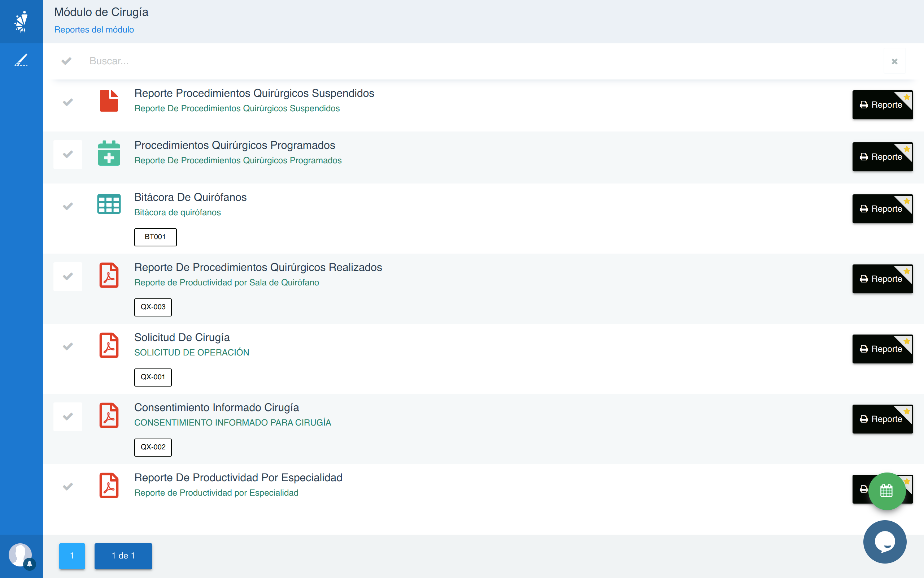Open the 'Consentimiento Informado Cirugía' title
This screenshot has height=578, width=924.
(x=217, y=407)
